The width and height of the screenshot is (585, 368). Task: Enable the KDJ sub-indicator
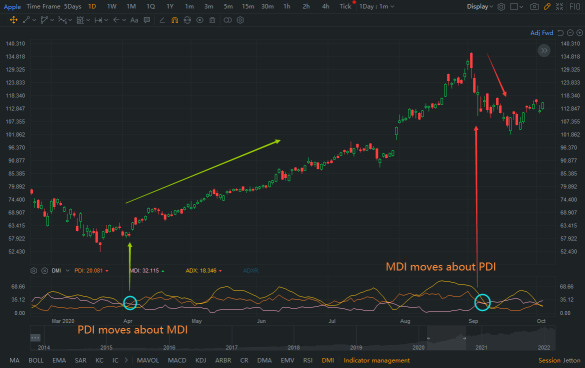tap(201, 360)
